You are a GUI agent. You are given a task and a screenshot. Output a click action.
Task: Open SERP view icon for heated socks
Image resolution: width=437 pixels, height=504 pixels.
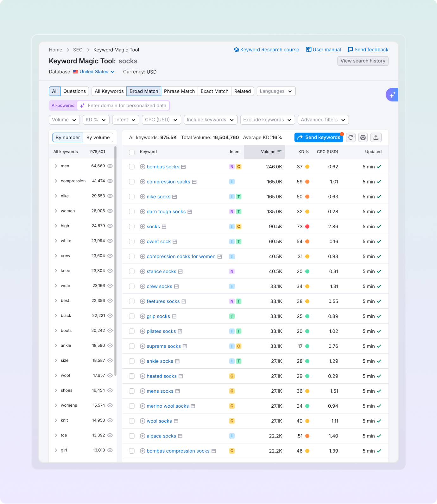pos(181,376)
